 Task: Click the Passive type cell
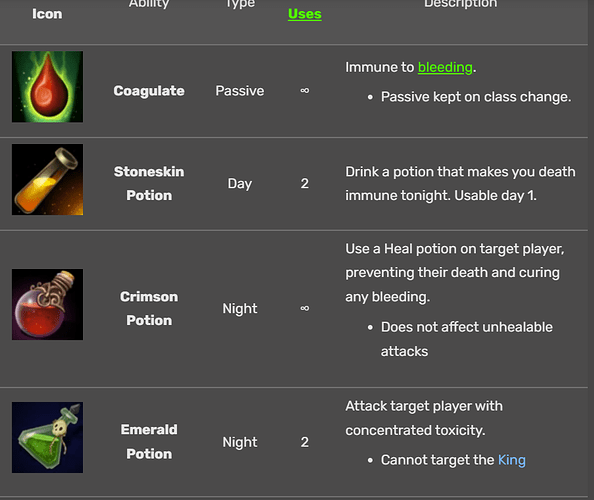(x=240, y=91)
